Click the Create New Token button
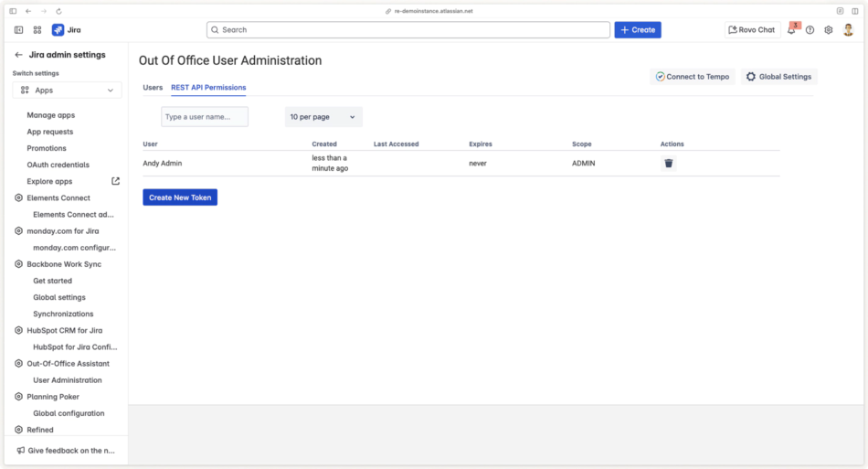Viewport: 868px width, 469px height. pyautogui.click(x=180, y=197)
